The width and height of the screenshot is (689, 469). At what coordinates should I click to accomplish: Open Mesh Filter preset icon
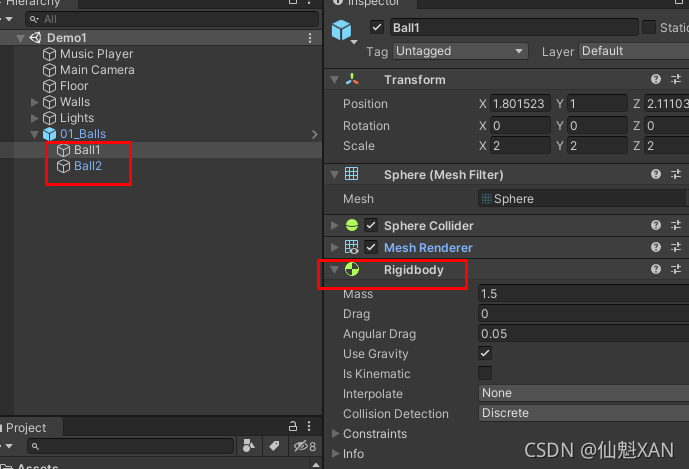coord(676,174)
